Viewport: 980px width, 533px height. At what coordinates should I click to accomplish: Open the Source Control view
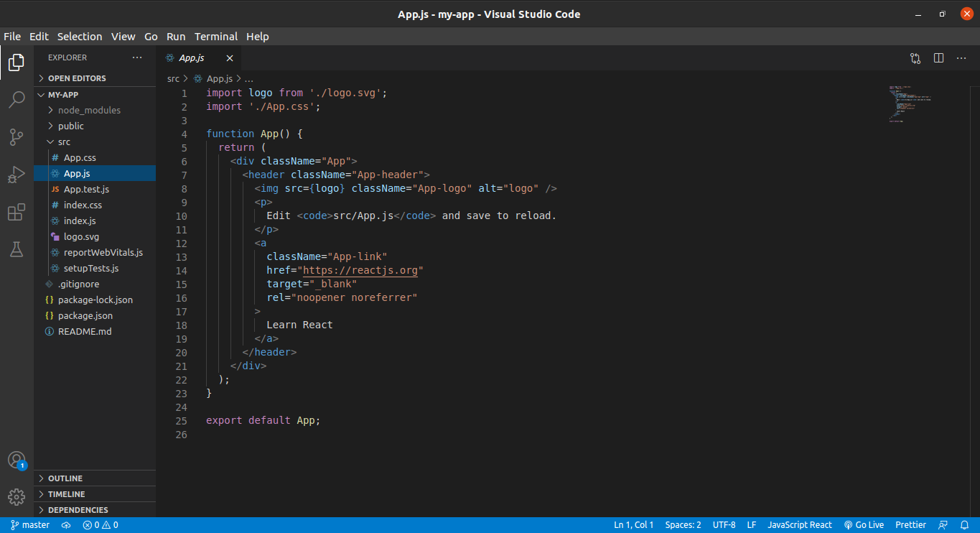click(x=17, y=137)
